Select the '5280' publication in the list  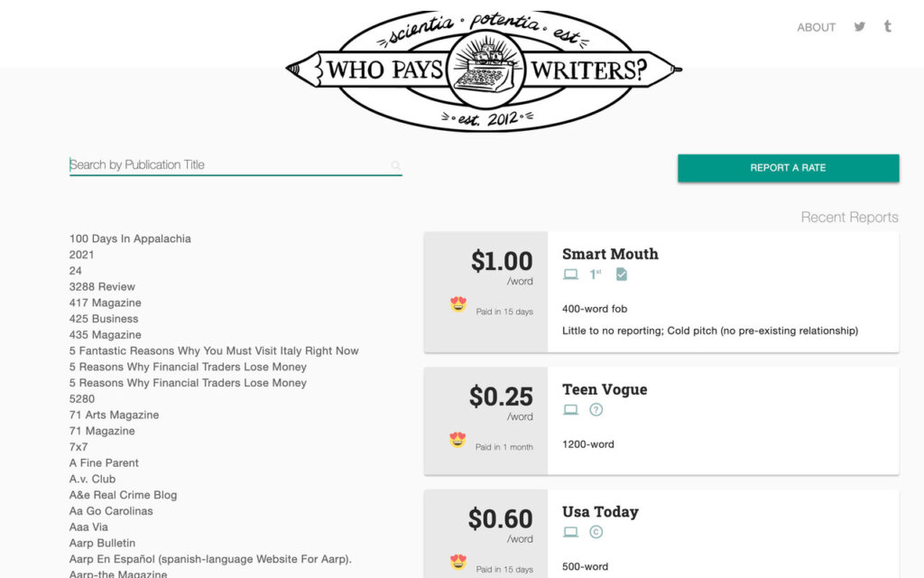tap(82, 398)
